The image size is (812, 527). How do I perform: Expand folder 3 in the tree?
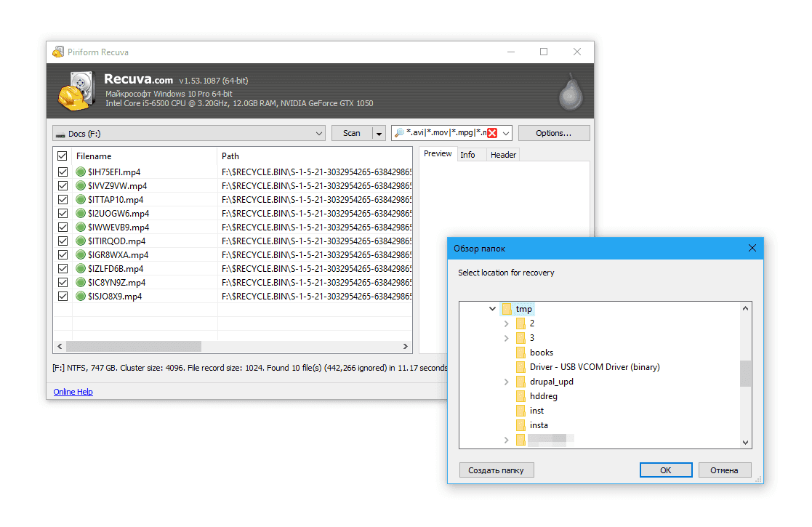point(507,338)
